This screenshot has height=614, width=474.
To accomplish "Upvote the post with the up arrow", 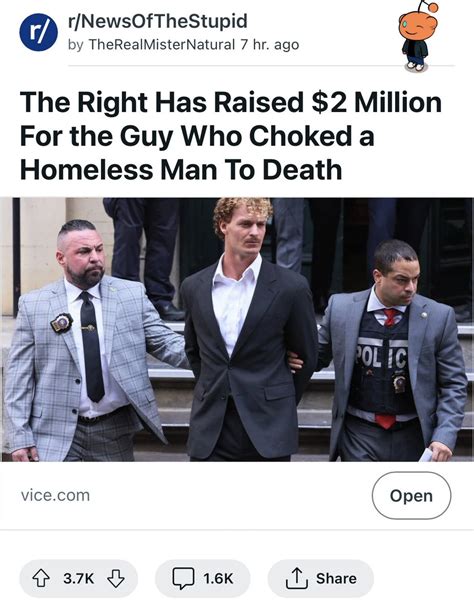I will [x=41, y=578].
